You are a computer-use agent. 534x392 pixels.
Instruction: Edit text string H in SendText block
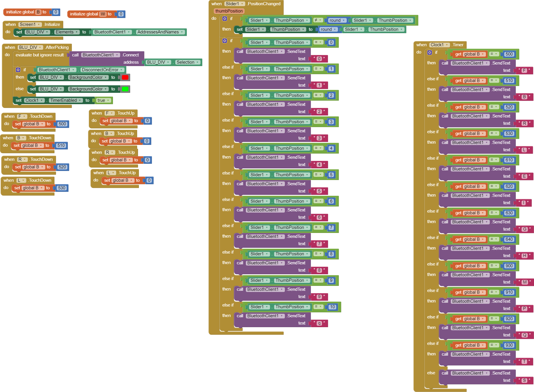524,256
